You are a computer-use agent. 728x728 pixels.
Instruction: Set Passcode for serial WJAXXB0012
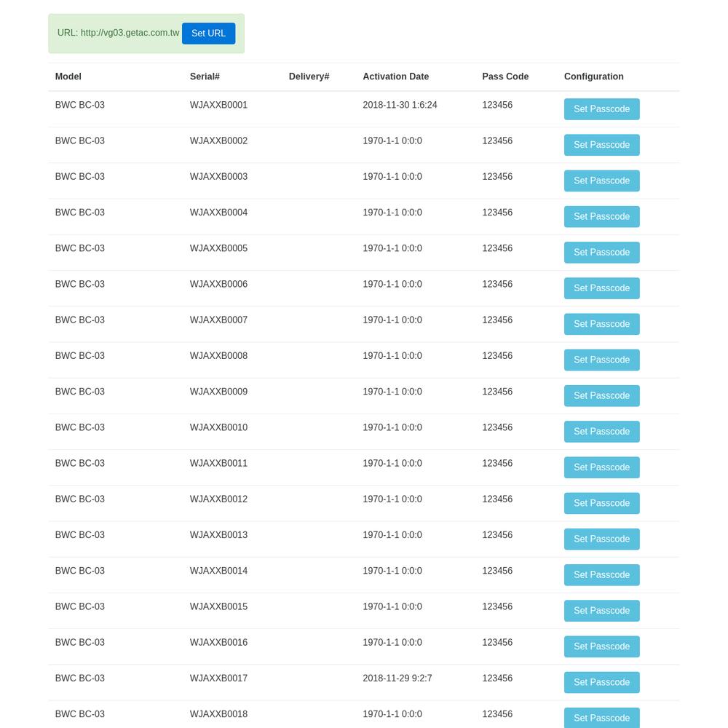point(602,503)
